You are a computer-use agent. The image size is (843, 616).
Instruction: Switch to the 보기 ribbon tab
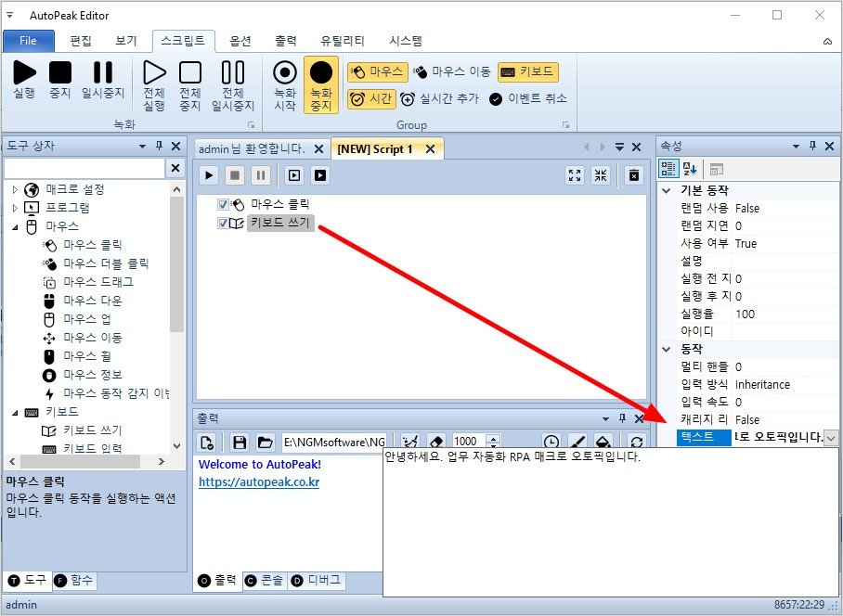[x=126, y=41]
